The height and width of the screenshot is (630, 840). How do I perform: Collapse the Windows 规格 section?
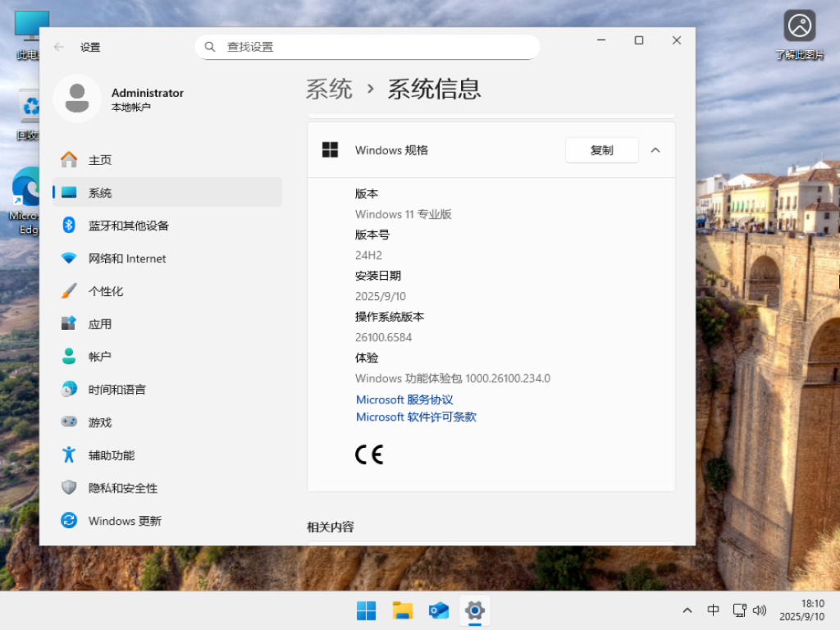[x=655, y=150]
